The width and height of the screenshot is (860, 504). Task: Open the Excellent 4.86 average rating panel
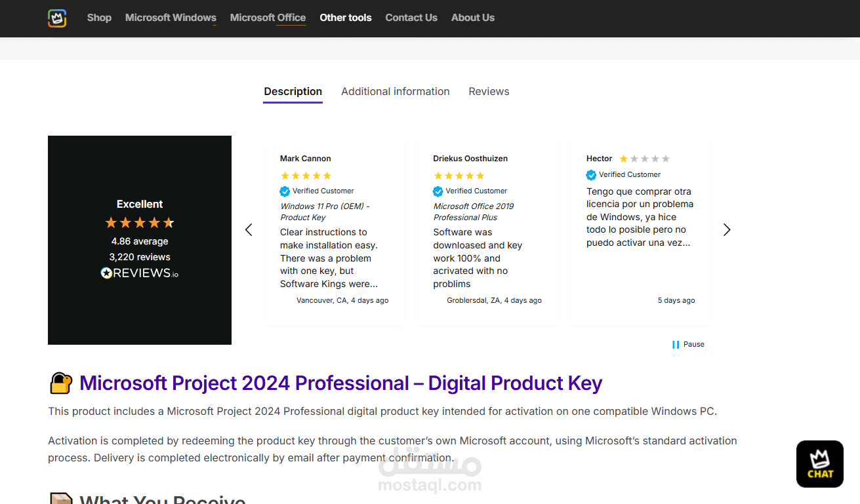[140, 240]
